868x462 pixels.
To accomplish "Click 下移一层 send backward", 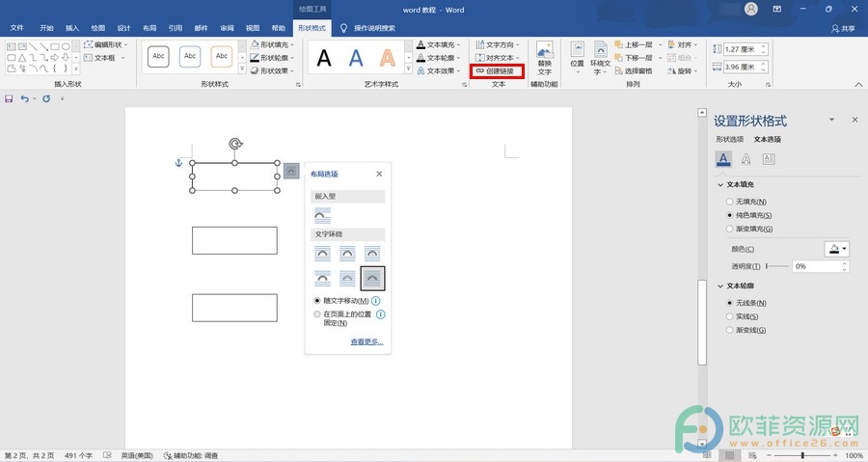I will point(634,58).
